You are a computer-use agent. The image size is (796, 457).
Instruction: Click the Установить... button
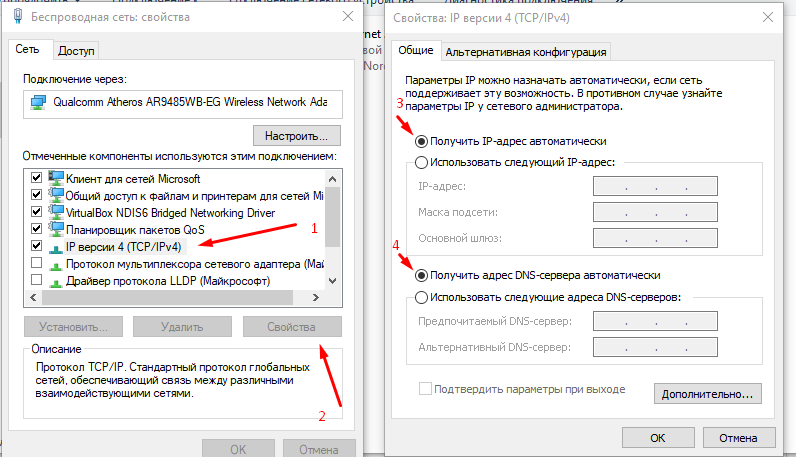point(73,327)
